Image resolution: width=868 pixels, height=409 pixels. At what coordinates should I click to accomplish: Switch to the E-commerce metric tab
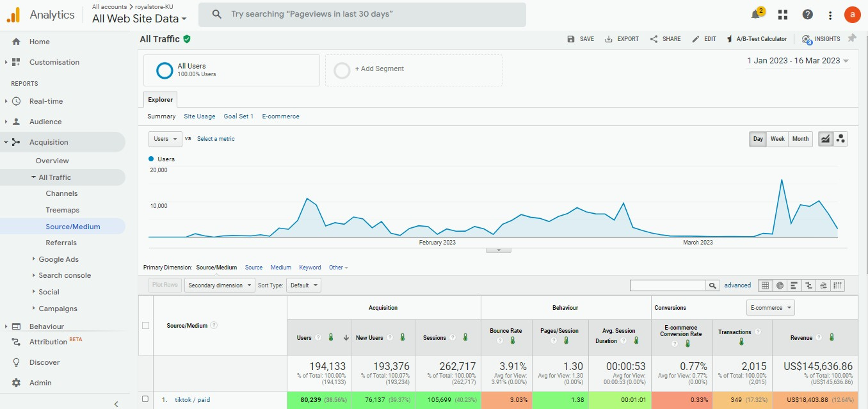281,116
